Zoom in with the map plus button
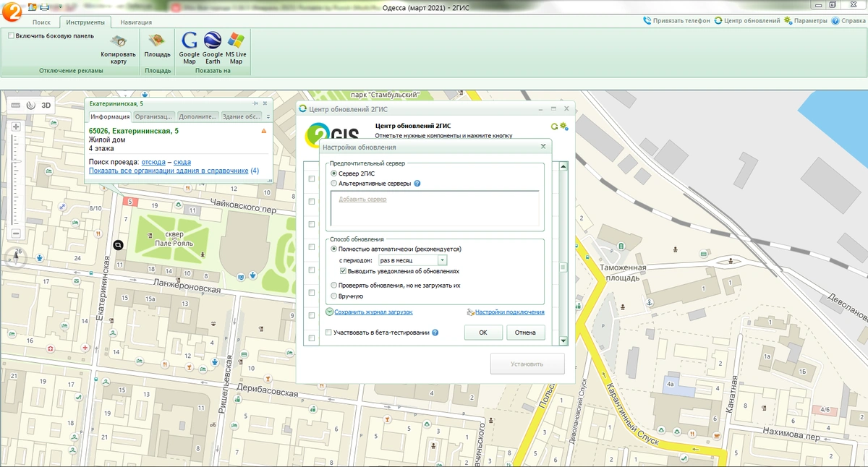Image resolution: width=868 pixels, height=467 pixels. (16, 127)
